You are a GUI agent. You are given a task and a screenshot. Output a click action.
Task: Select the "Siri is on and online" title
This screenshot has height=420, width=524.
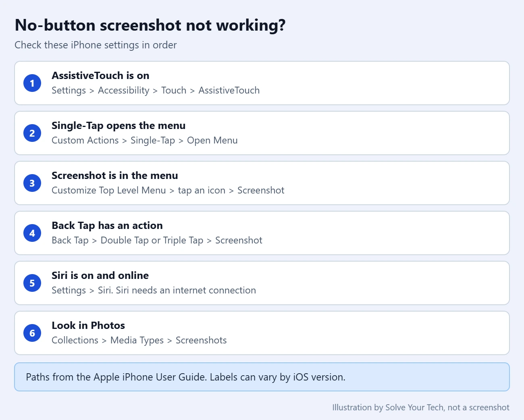[100, 275]
